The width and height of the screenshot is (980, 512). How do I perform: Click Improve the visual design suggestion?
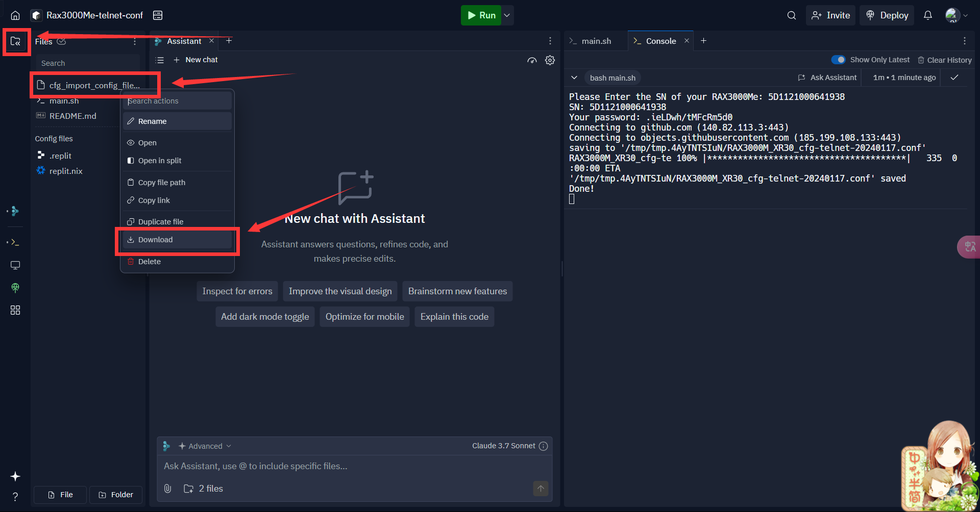click(340, 291)
